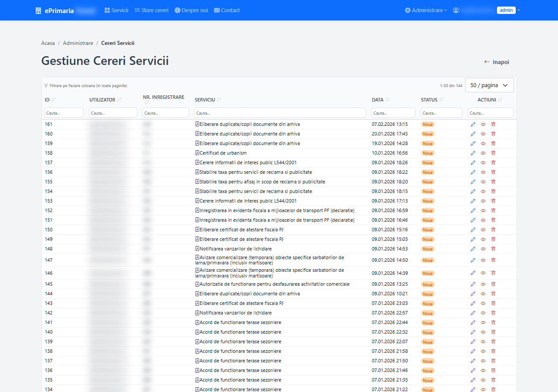This screenshot has height=392, width=558.
Task: Remove request 157 via trash icon
Action: 493,162
